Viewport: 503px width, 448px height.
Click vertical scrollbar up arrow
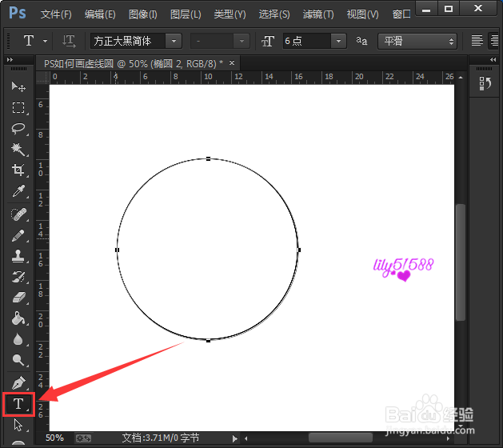coord(461,78)
